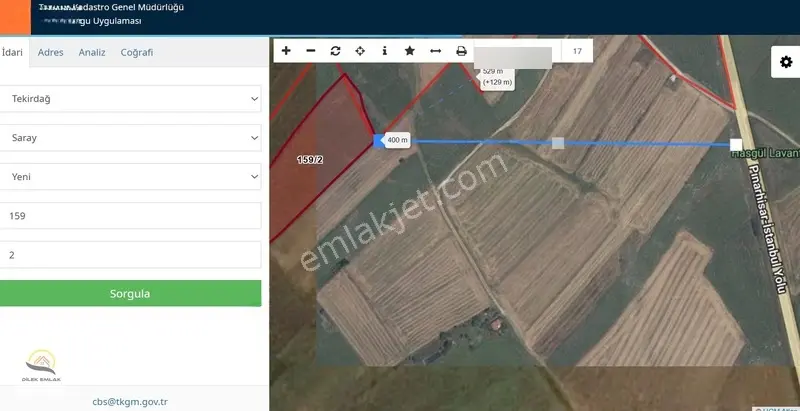Click the star favorites icon
Screen dimensions: 800x411
tap(409, 50)
